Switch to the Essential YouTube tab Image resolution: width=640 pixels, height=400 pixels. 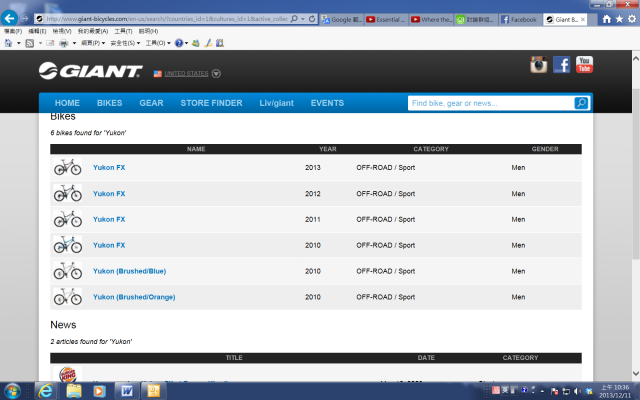386,19
